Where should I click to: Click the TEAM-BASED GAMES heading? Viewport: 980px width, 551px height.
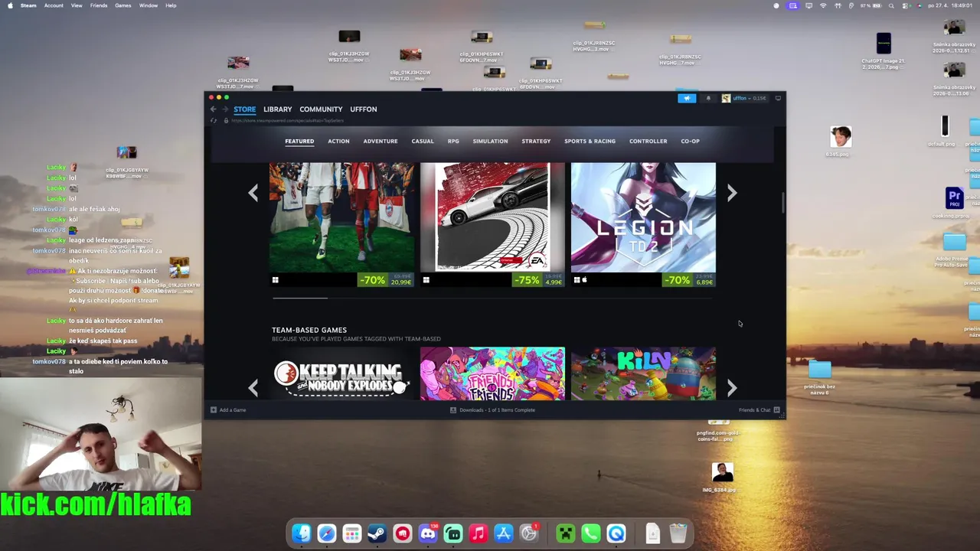(309, 330)
